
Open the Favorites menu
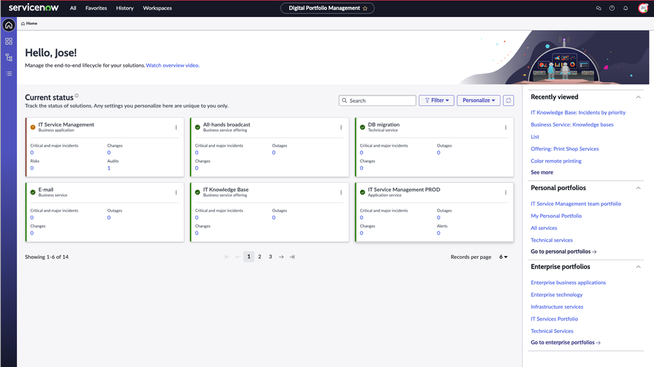pos(96,8)
